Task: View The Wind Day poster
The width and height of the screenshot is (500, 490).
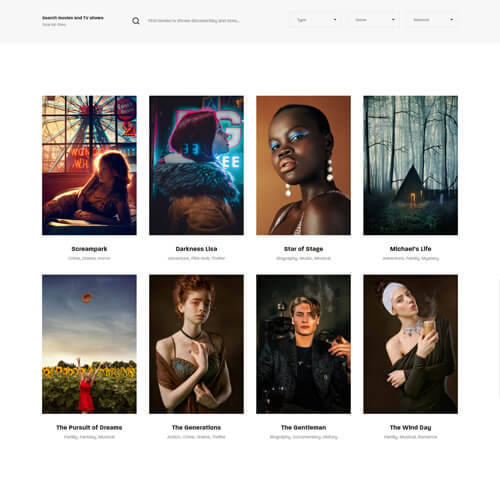Action: [410, 344]
